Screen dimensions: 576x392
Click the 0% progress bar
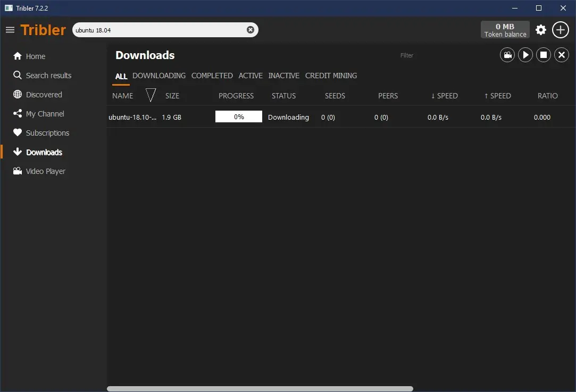pyautogui.click(x=239, y=116)
